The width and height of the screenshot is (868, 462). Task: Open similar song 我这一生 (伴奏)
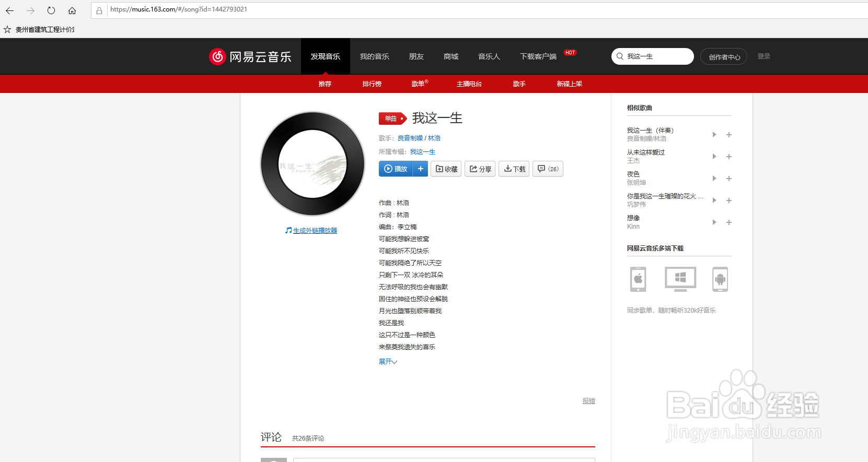pos(651,131)
